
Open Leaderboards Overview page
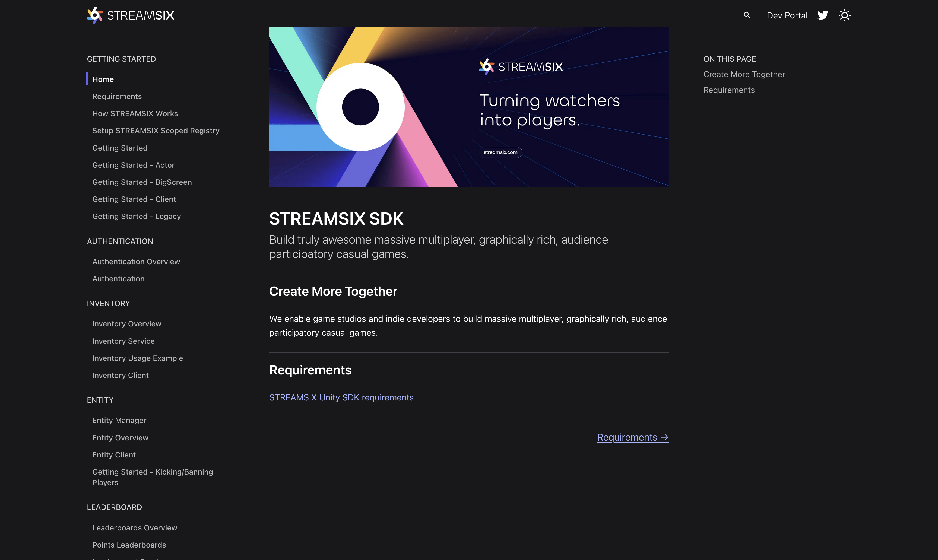[x=135, y=528]
